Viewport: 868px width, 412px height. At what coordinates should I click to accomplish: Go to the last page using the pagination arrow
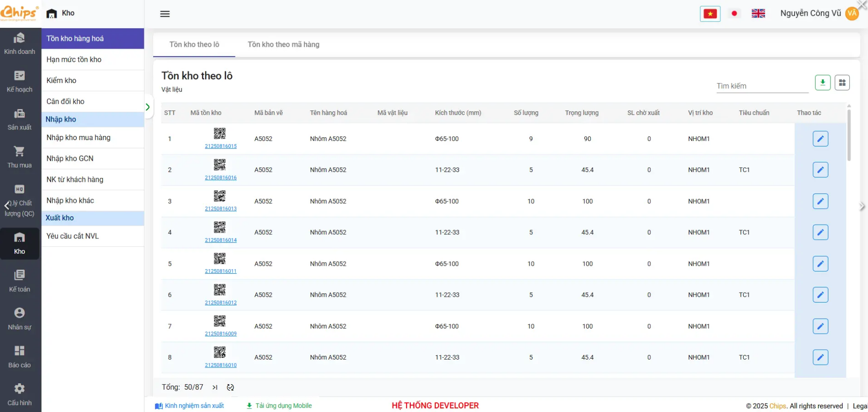(x=215, y=387)
